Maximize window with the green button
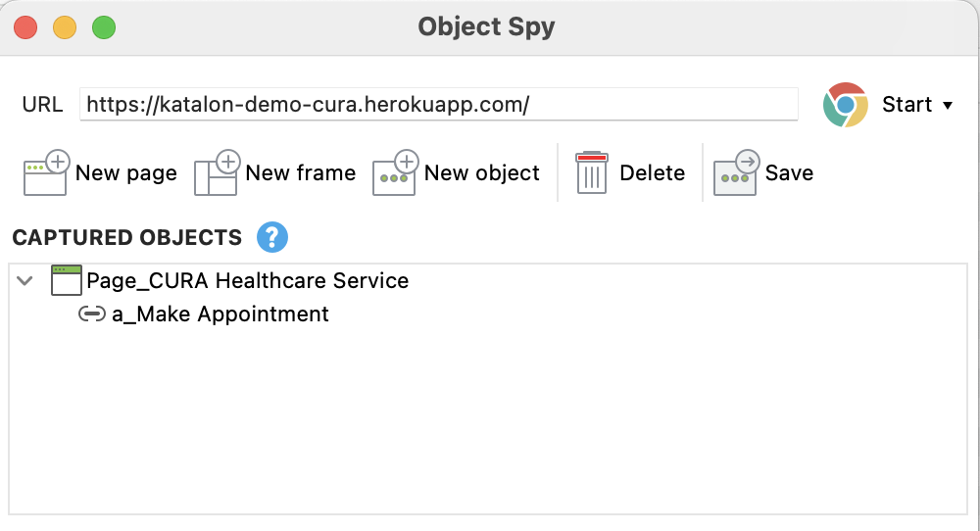Viewport: 980px width, 531px height. point(104,27)
